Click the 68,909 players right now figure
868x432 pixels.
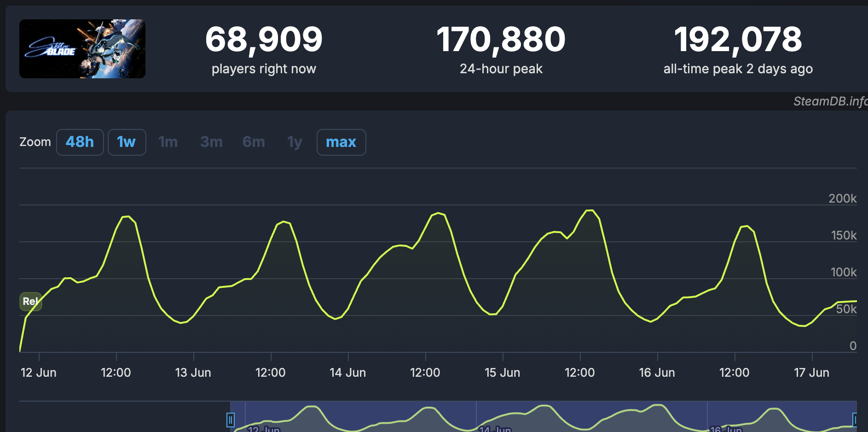pos(264,39)
